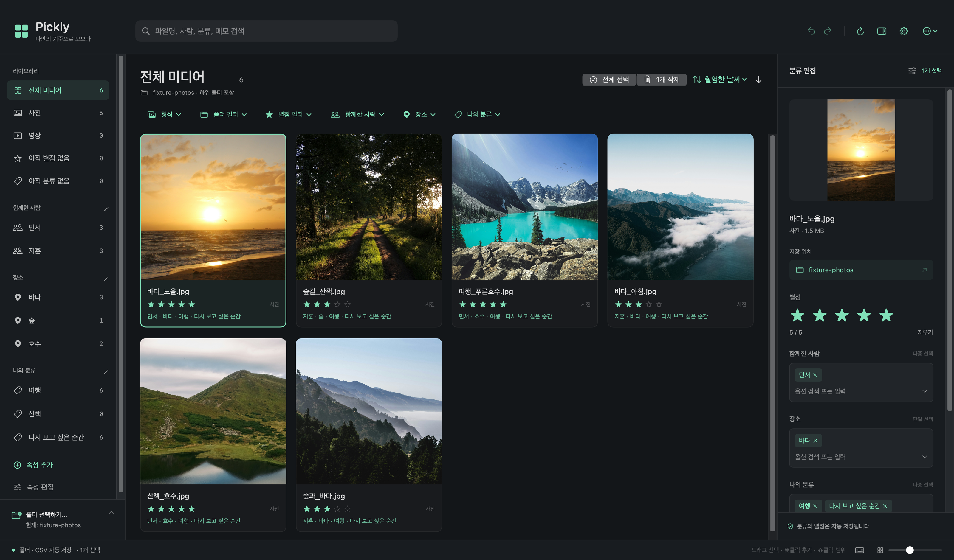Remove the 민서 tag chip
The image size is (954, 560).
(815, 375)
